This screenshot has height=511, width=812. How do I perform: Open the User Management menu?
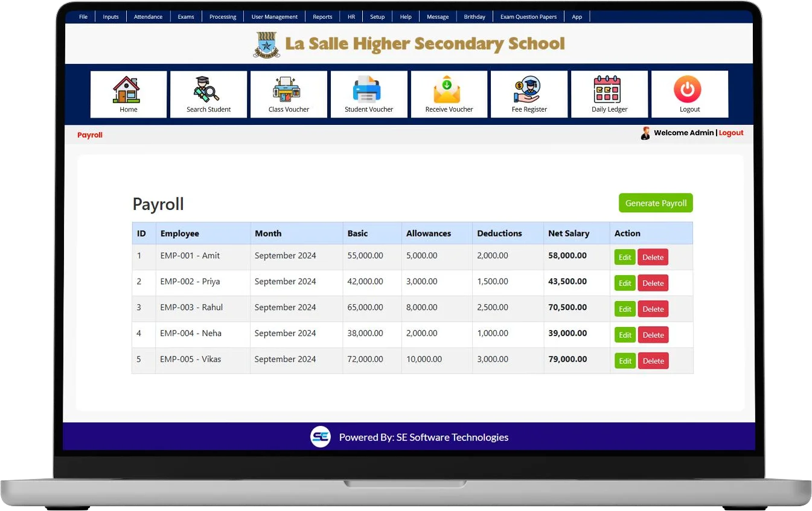[x=274, y=17]
